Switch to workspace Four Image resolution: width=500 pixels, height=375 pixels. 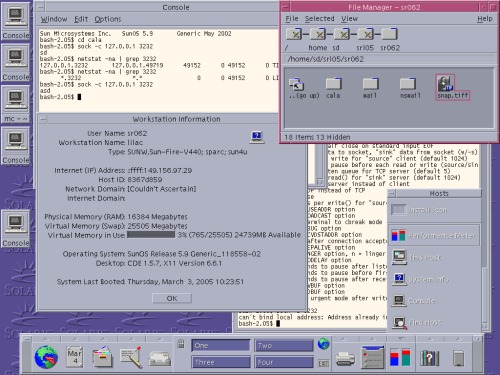tap(284, 362)
